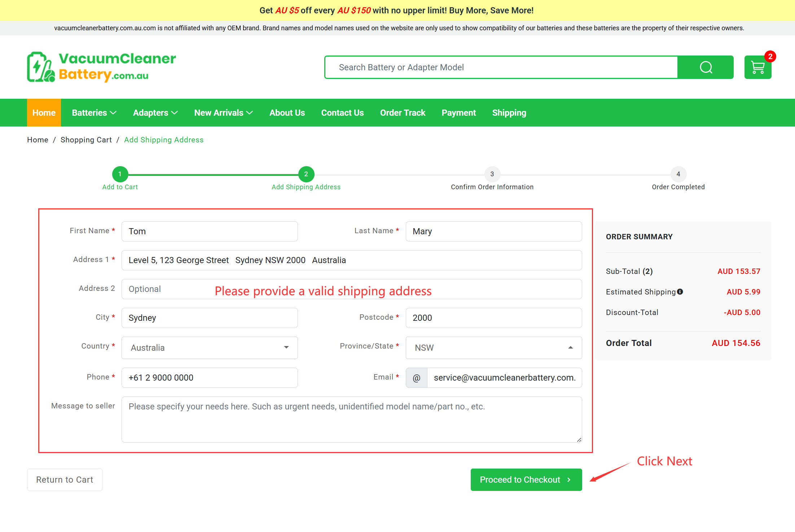The height and width of the screenshot is (532, 795).
Task: Expand the Batteries menu
Action: [94, 113]
